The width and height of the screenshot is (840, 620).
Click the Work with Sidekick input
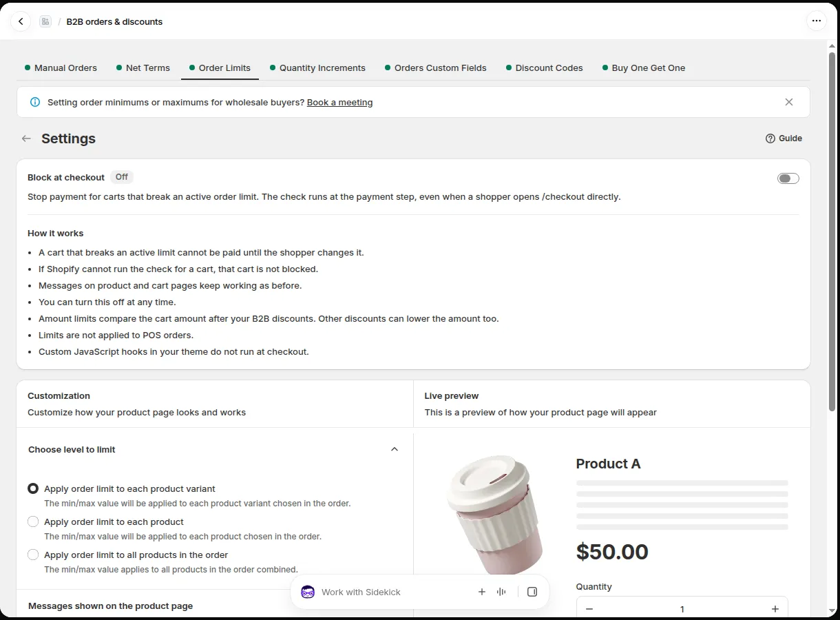coord(392,592)
